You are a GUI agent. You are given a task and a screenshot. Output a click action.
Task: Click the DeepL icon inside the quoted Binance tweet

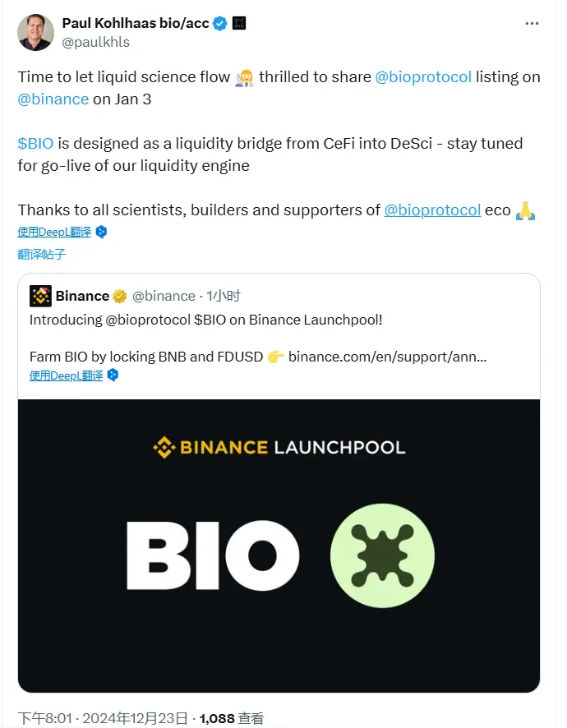click(113, 374)
